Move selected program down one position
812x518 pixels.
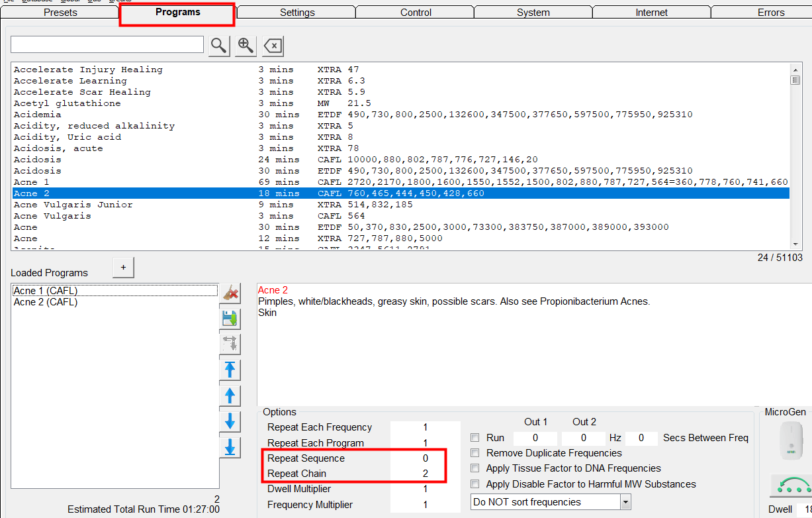[230, 421]
